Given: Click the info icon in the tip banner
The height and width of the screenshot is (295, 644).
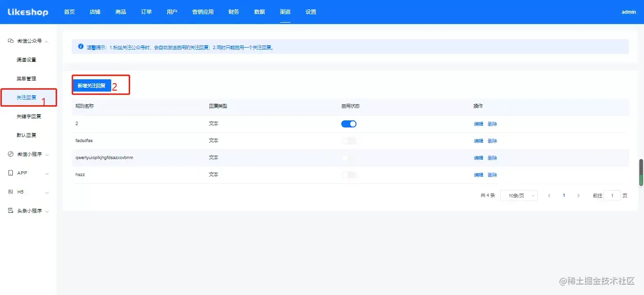Looking at the screenshot, I should click(81, 47).
